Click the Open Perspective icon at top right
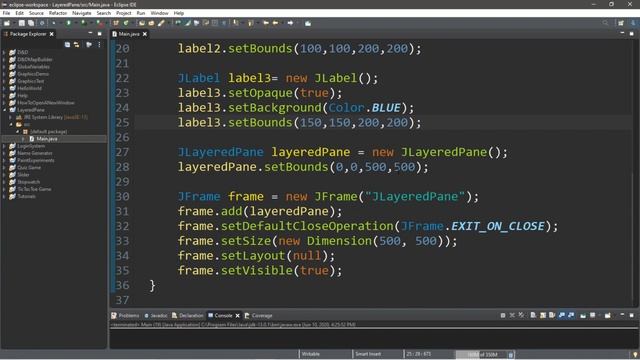This screenshot has height=360, width=640. (x=621, y=23)
